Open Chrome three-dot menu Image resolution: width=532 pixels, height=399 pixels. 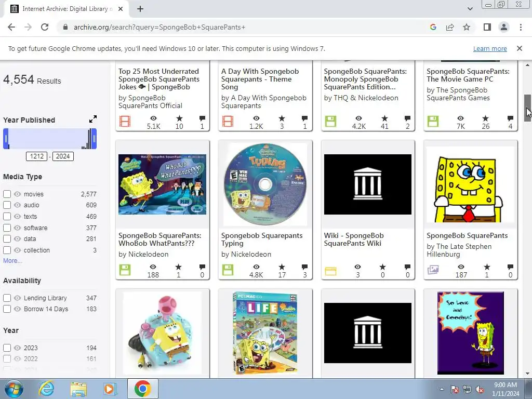(x=521, y=27)
